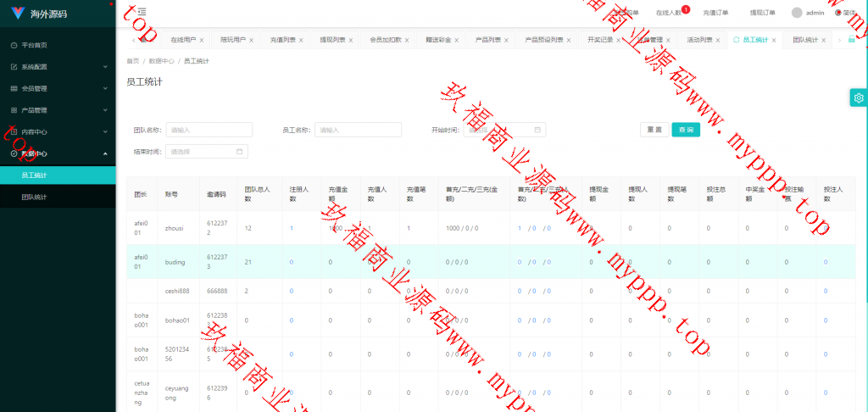
Task: Open the 开始时间 date picker
Action: pyautogui.click(x=505, y=130)
